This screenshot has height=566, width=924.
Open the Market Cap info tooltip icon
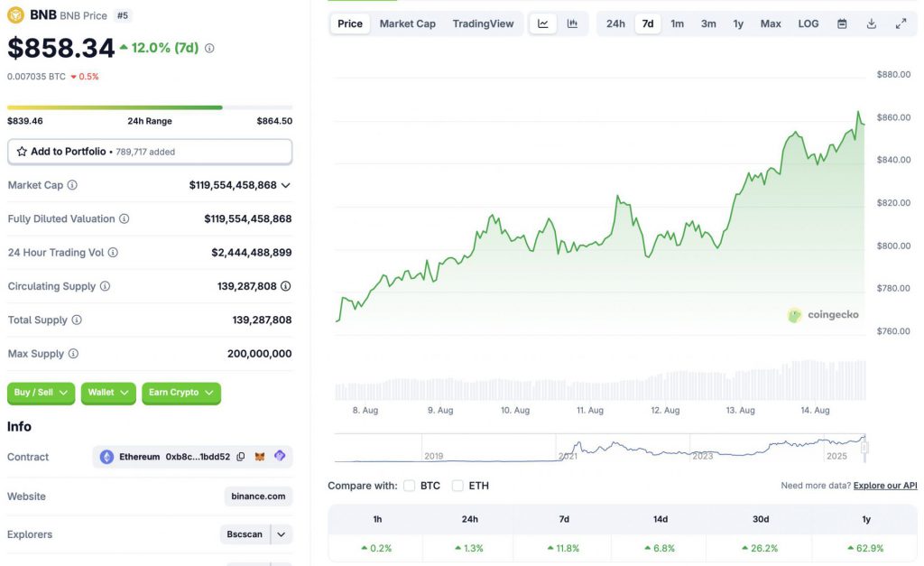point(72,185)
